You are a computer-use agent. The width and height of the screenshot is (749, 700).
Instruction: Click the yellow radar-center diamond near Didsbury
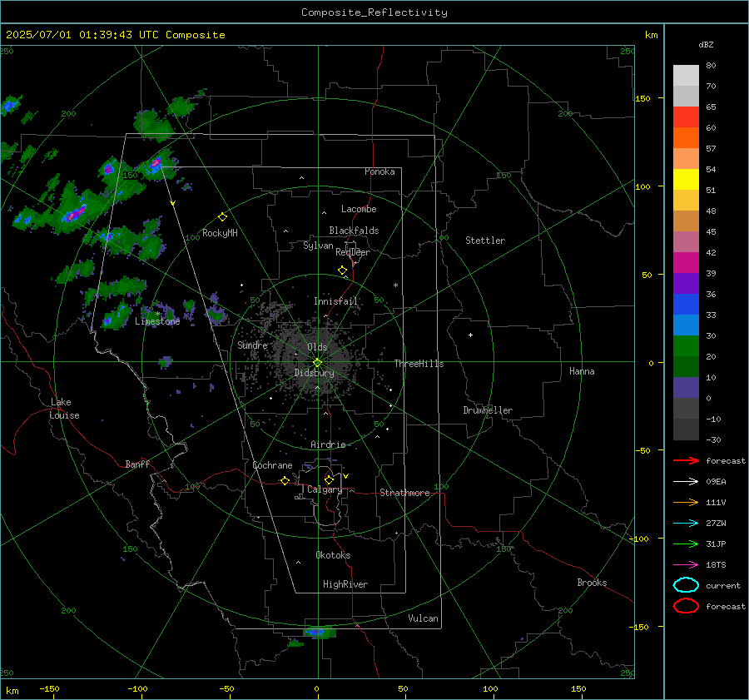[318, 363]
